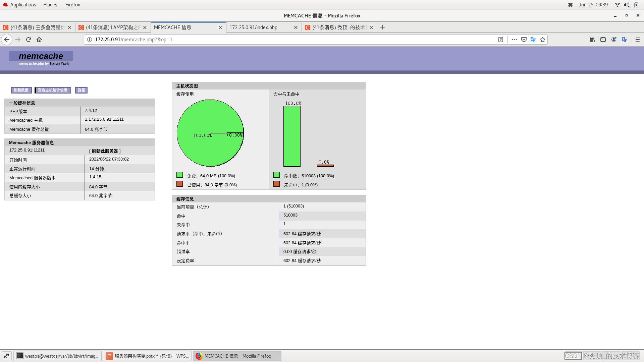Click the variables button 变量
Image resolution: width=644 pixels, height=362 pixels.
tap(81, 90)
